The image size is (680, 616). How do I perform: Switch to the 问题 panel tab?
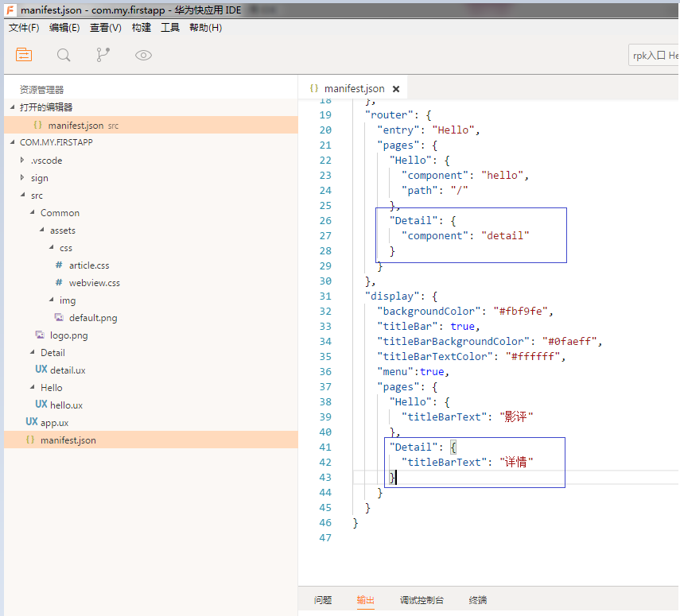pos(323,600)
